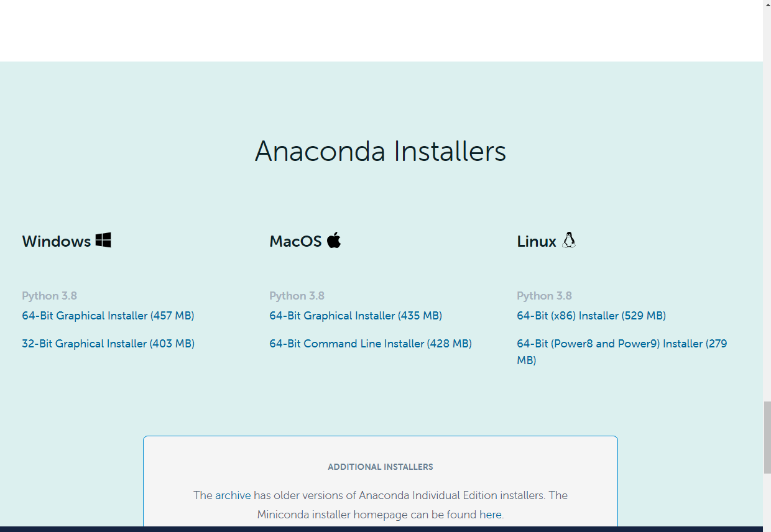Click the 'Anaconda Installers' heading
The width and height of the screenshot is (771, 532).
point(381,151)
